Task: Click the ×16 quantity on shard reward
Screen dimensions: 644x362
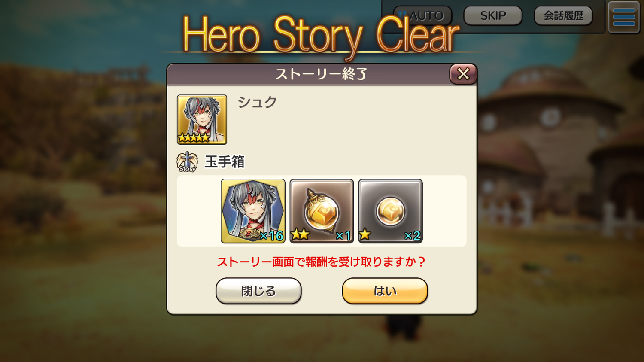Action: (x=271, y=235)
